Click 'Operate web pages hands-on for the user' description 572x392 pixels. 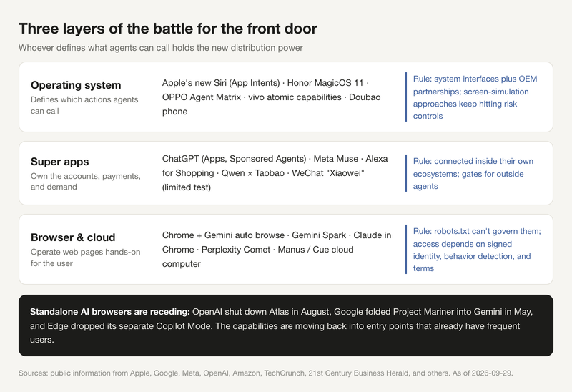(x=85, y=258)
